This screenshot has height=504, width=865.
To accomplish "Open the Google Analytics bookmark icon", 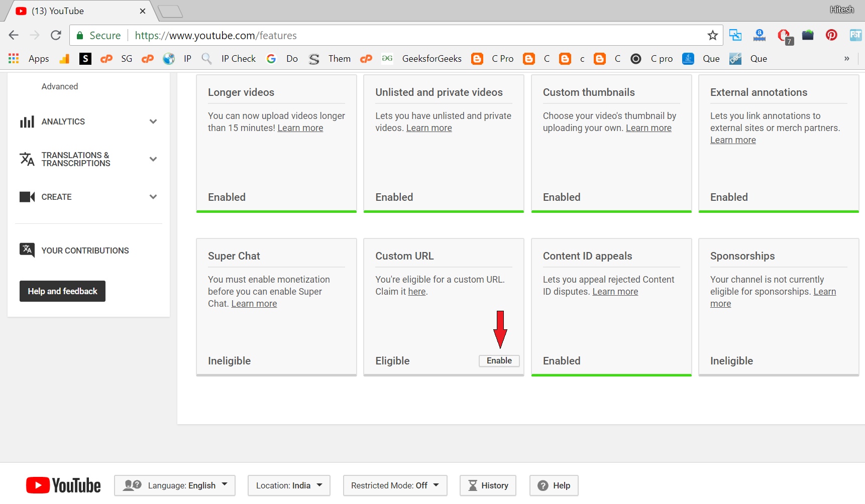I will pyautogui.click(x=64, y=59).
